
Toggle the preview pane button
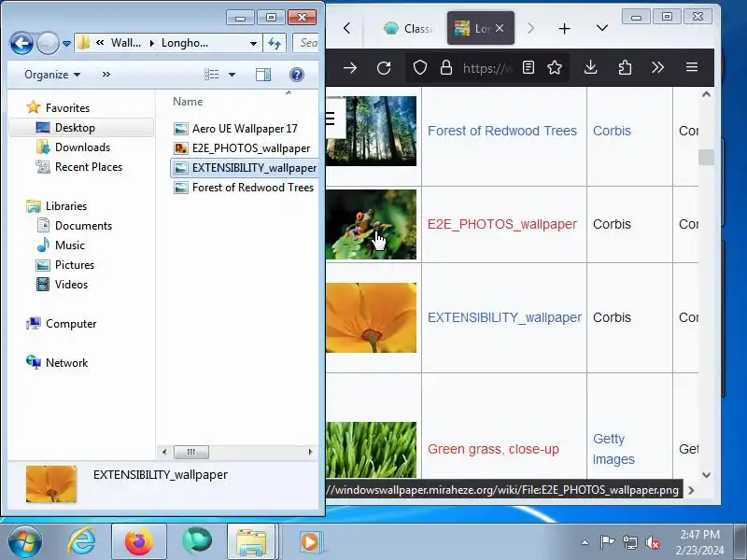(263, 75)
